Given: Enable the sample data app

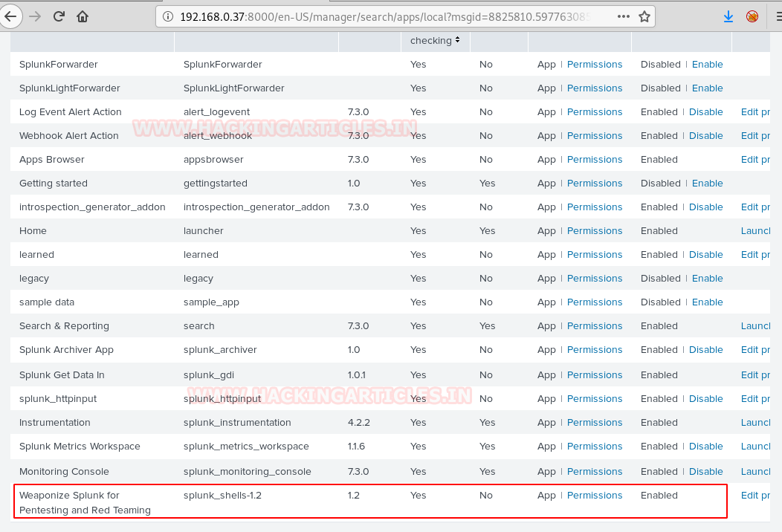Looking at the screenshot, I should click(x=707, y=302).
